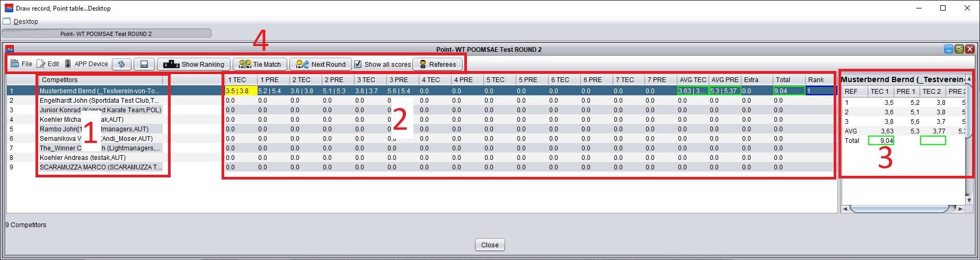Open the Edit menu
The width and height of the screenshot is (980, 260).
point(48,64)
